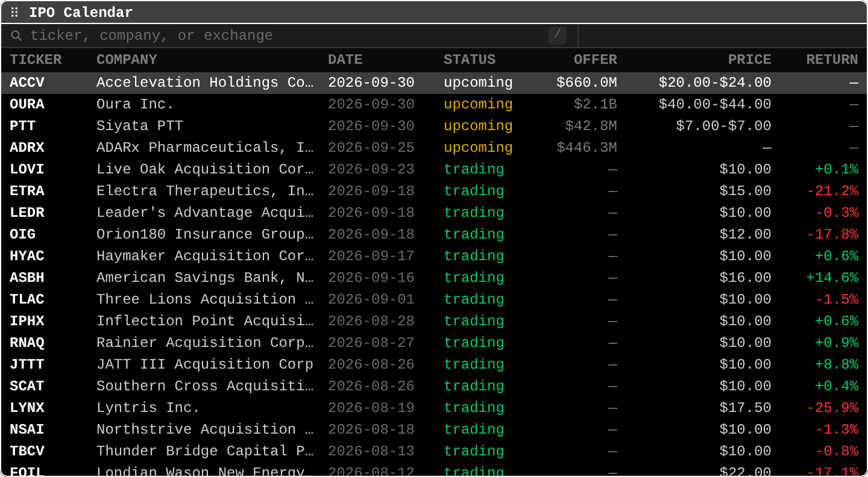Click the $660.0M offer value
The height and width of the screenshot is (477, 868).
pos(587,83)
